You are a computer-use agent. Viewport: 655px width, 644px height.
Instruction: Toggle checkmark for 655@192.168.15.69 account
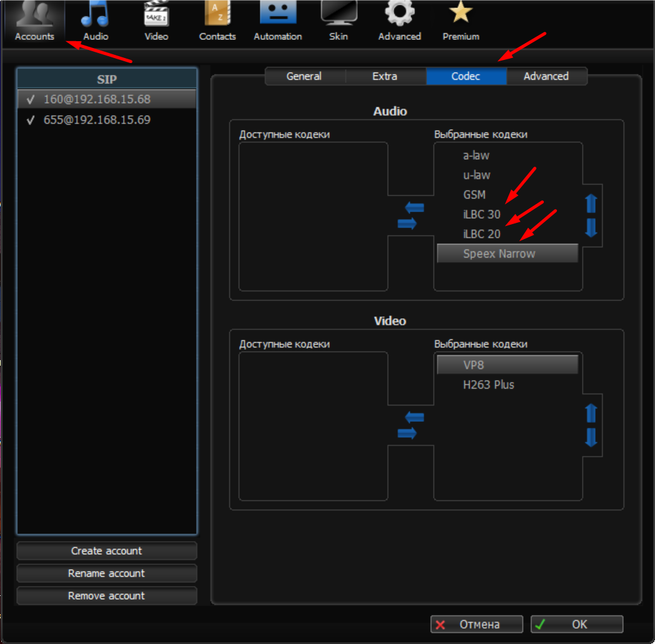pos(31,120)
